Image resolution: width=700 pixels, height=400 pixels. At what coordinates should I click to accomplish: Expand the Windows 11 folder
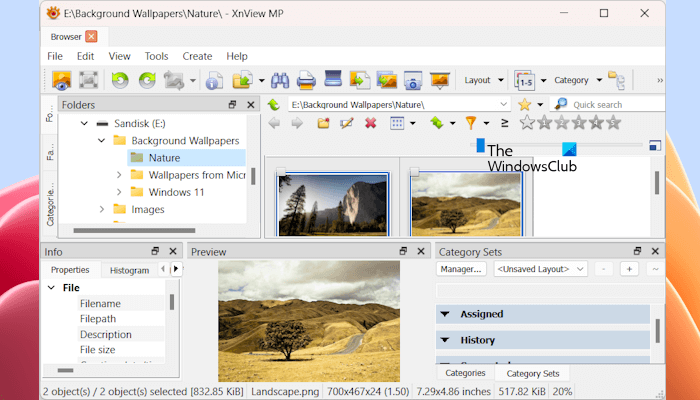pyautogui.click(x=119, y=192)
